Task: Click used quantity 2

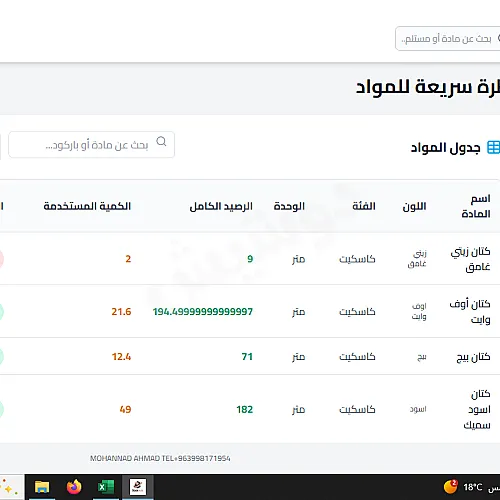Action: click(x=128, y=259)
